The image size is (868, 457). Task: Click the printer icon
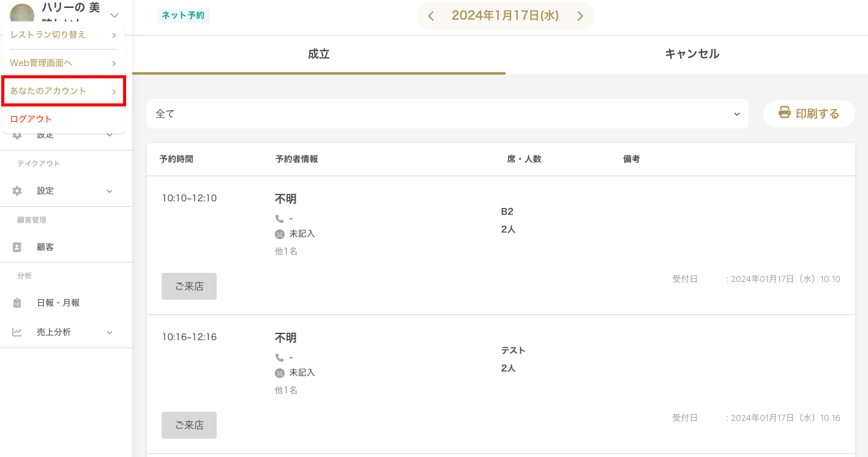tap(784, 113)
